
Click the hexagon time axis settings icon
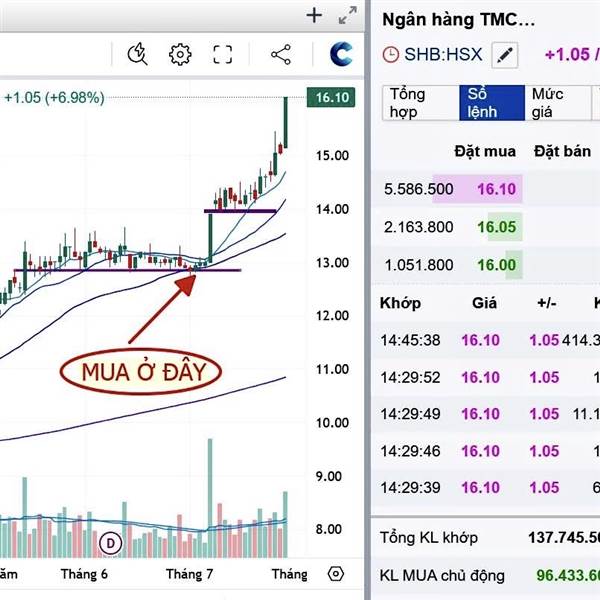click(336, 574)
